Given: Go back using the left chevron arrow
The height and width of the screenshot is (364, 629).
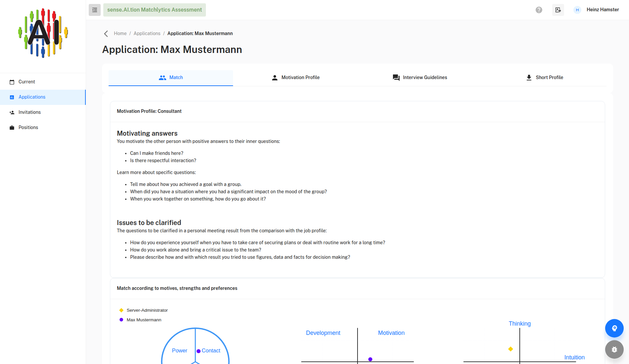Looking at the screenshot, I should (106, 34).
